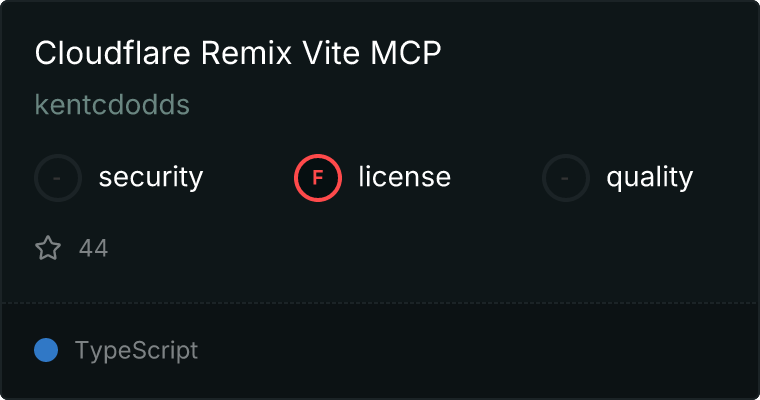The image size is (760, 400).
Task: Visit the kentcdodds author profile link
Action: tap(112, 105)
